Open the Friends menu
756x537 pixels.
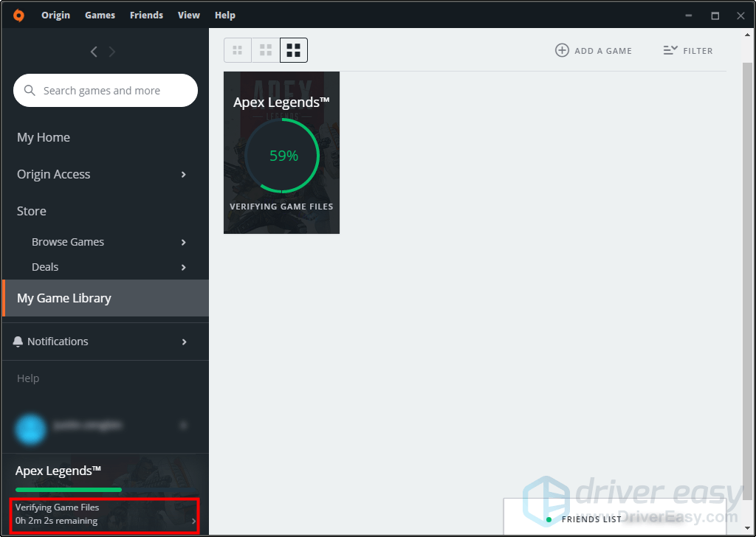pos(146,15)
